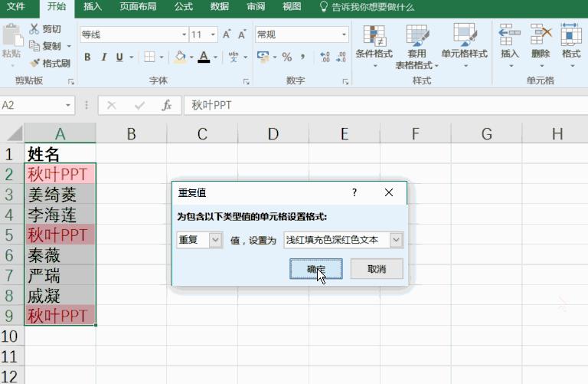Apply the font color A swatch
Image resolution: width=588 pixels, height=384 pixels.
(204, 57)
